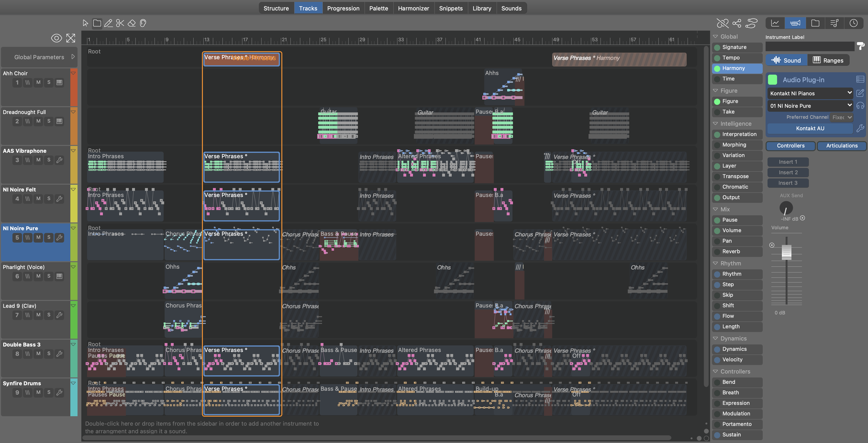Viewport: 868px width, 443px height.
Task: Select the scissors cut tool
Action: (x=120, y=23)
